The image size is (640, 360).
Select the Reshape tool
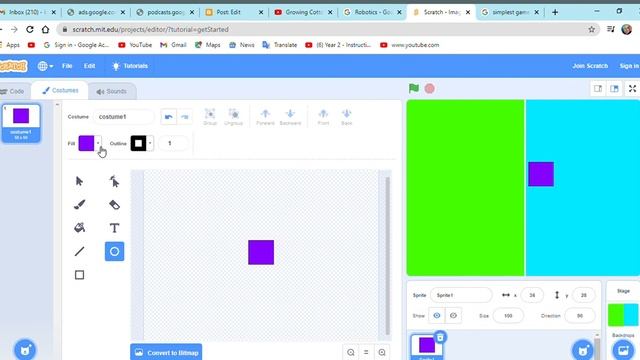click(x=114, y=181)
